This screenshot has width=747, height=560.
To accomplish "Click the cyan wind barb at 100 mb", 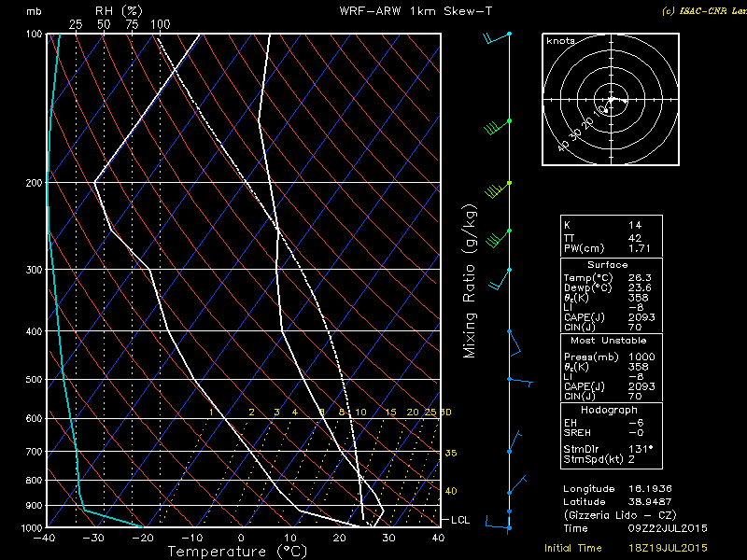I will [x=497, y=37].
